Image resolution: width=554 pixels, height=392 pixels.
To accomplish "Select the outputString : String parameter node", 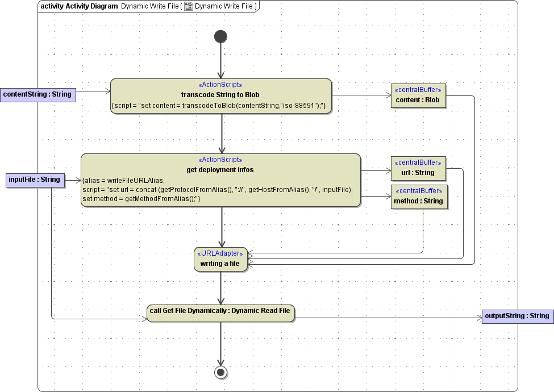I will (x=518, y=316).
